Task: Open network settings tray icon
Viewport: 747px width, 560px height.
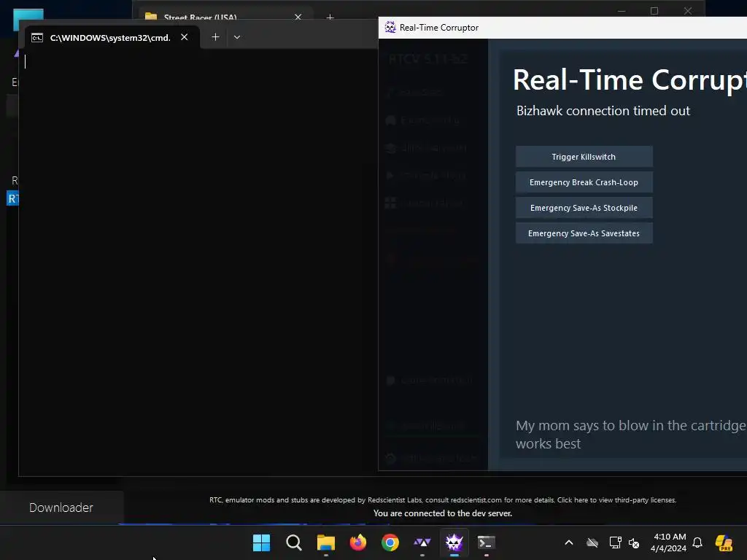Action: [615, 542]
